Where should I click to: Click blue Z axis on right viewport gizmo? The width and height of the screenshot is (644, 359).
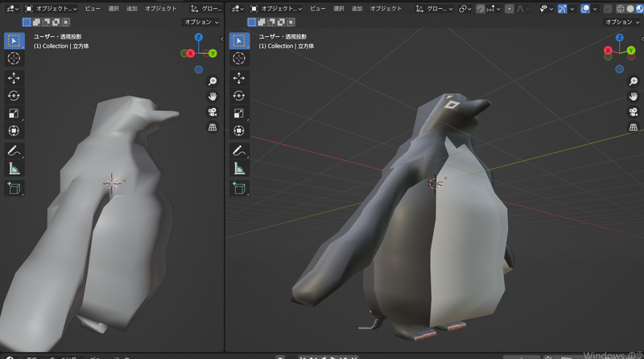pyautogui.click(x=619, y=37)
